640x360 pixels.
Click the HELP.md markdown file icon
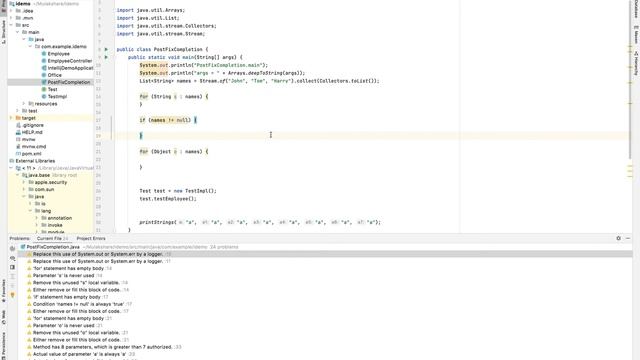pos(18,132)
